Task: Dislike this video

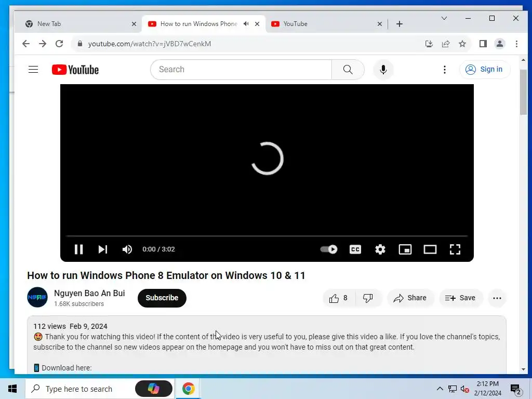Action: coord(368,298)
